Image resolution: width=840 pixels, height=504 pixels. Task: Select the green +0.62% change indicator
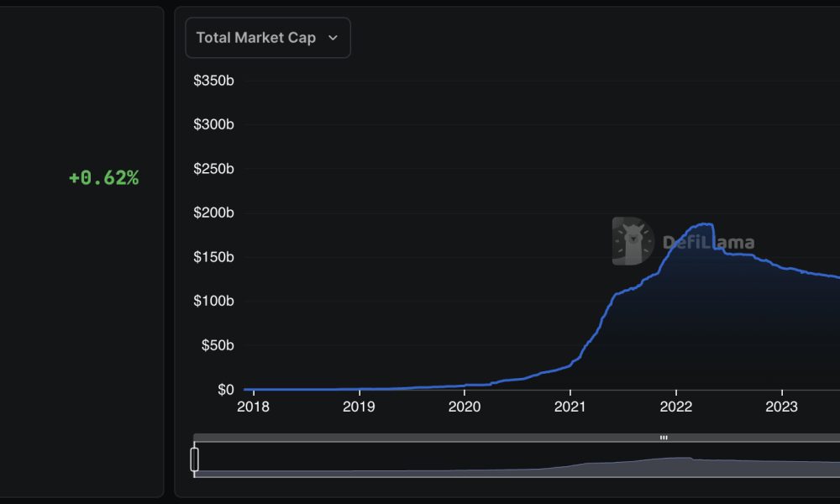(104, 177)
